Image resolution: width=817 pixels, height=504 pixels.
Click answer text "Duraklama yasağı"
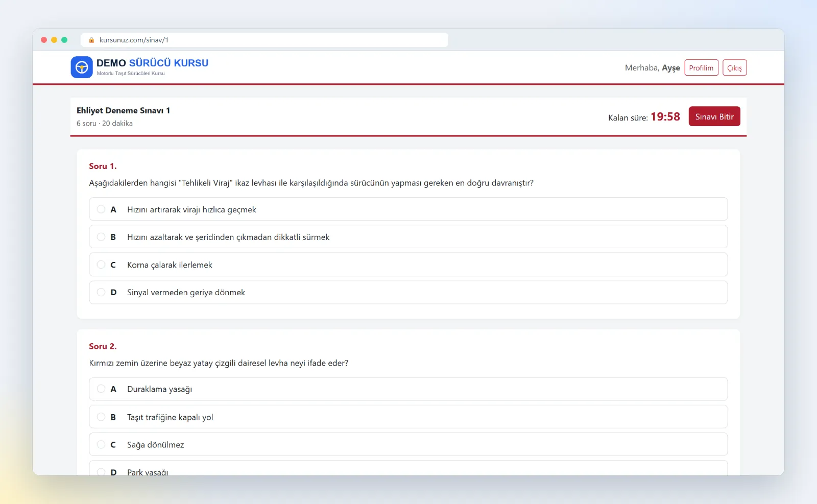(159, 389)
